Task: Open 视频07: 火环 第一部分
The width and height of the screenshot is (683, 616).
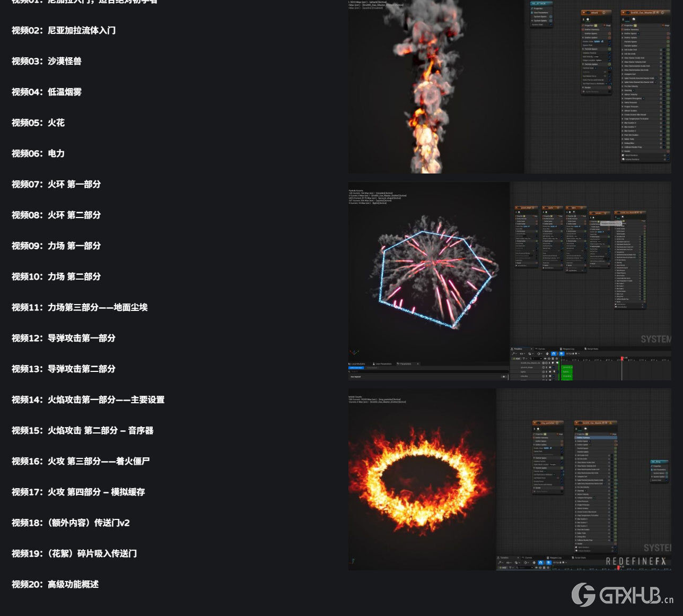Action: 56,184
